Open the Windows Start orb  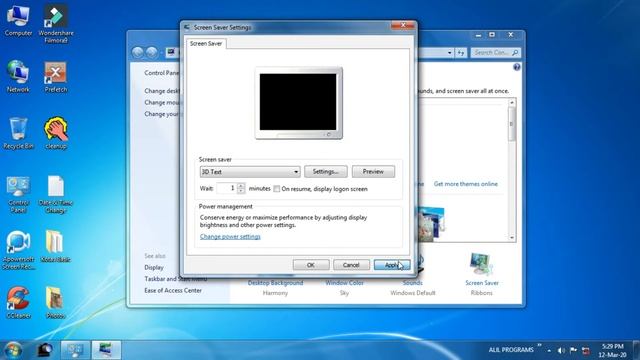[13, 350]
